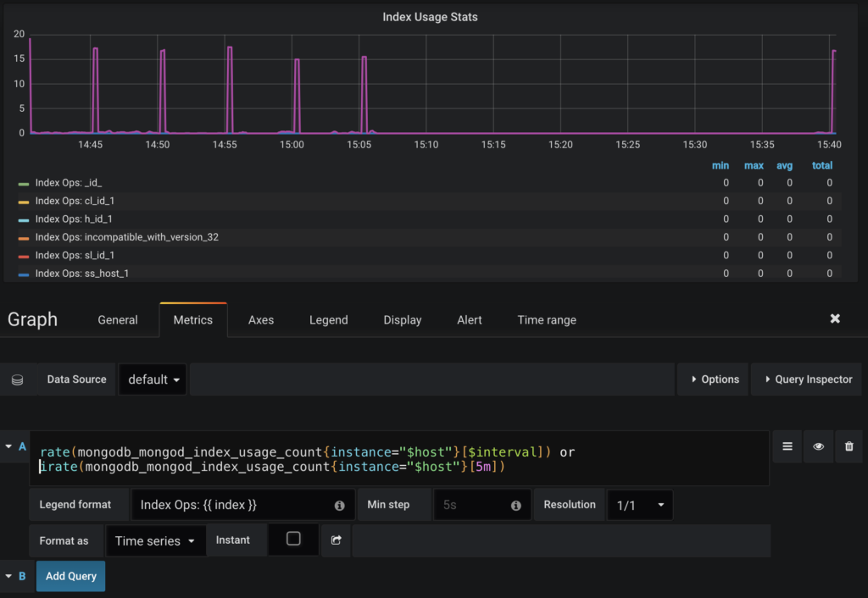Viewport: 868px width, 598px height.
Task: Change the Format as Time series dropdown
Action: coord(155,540)
